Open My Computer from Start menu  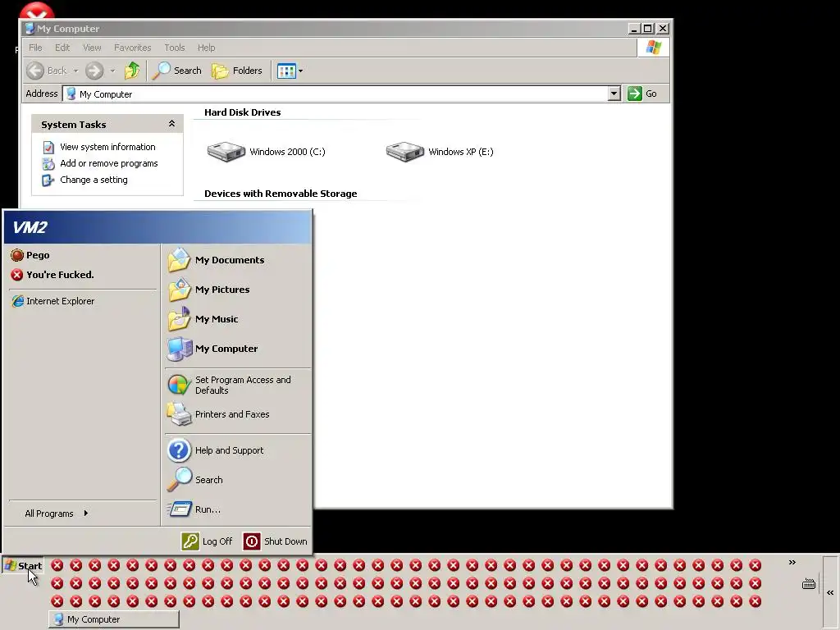(238, 348)
